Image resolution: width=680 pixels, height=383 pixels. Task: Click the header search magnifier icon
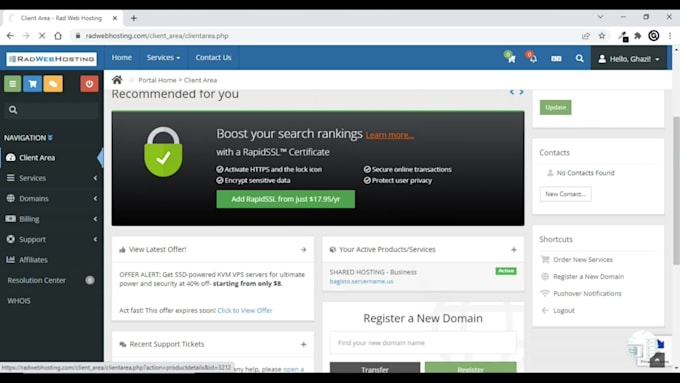(x=579, y=59)
